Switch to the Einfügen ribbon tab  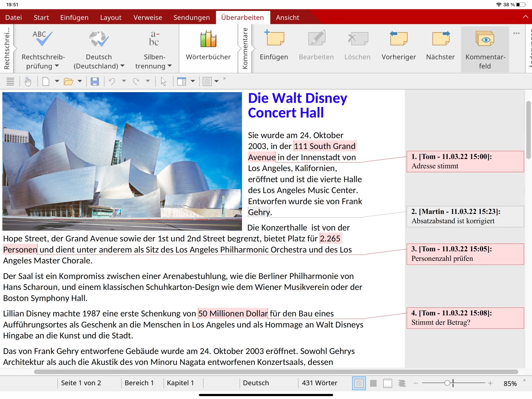coord(74,18)
